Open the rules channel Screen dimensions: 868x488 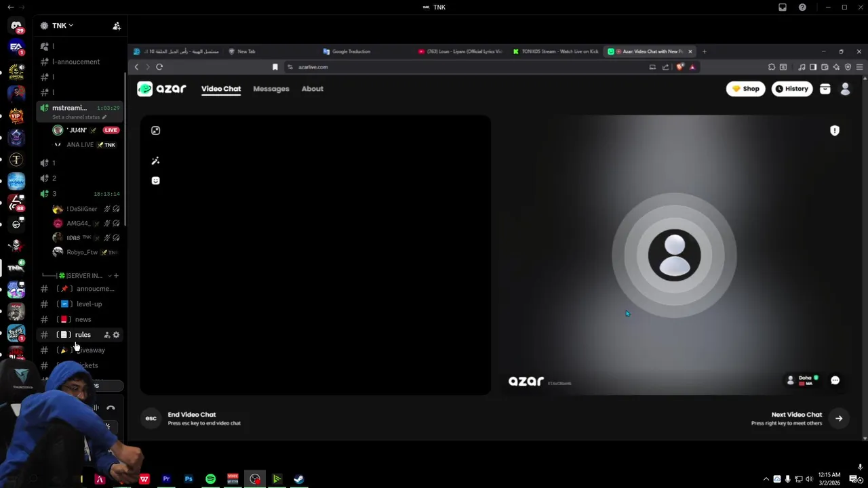click(80, 335)
